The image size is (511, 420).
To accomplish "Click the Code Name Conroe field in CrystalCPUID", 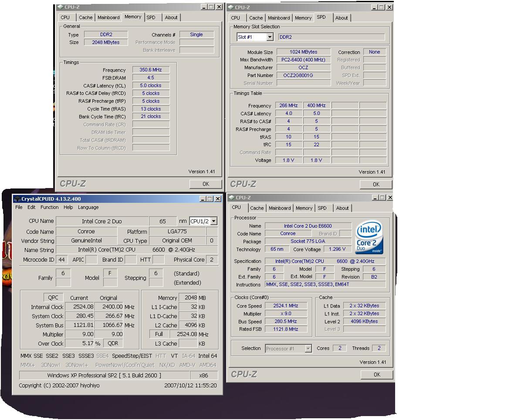I will click(86, 232).
